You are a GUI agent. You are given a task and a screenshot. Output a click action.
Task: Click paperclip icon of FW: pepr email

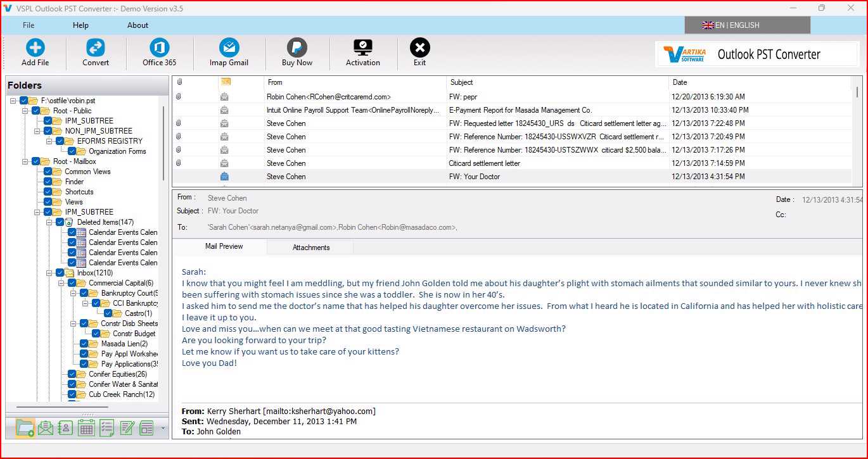pos(179,97)
